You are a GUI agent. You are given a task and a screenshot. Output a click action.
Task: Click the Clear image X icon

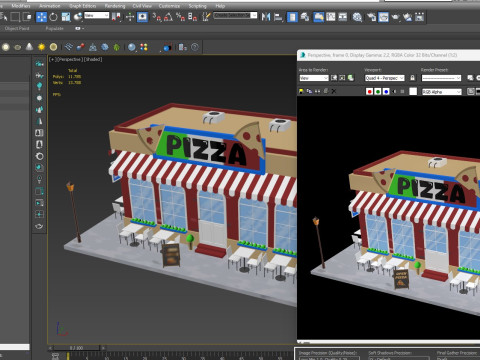[x=334, y=91]
